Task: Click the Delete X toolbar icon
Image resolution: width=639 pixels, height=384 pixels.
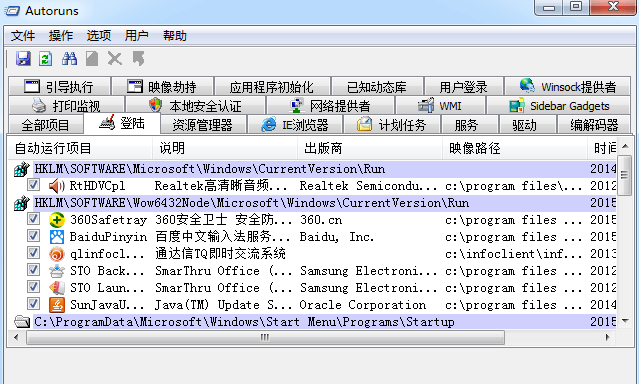Action: coord(115,59)
